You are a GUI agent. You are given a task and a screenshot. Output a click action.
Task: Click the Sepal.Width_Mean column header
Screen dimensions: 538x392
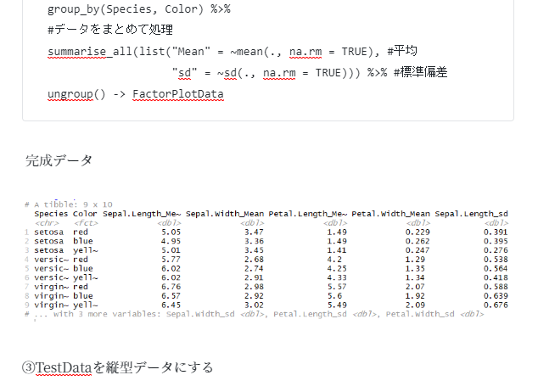click(x=225, y=214)
